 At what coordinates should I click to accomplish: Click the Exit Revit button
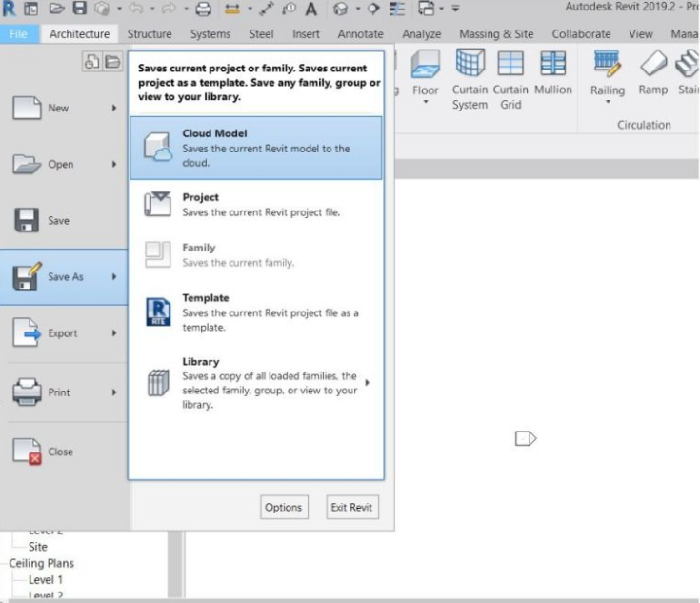(x=352, y=507)
